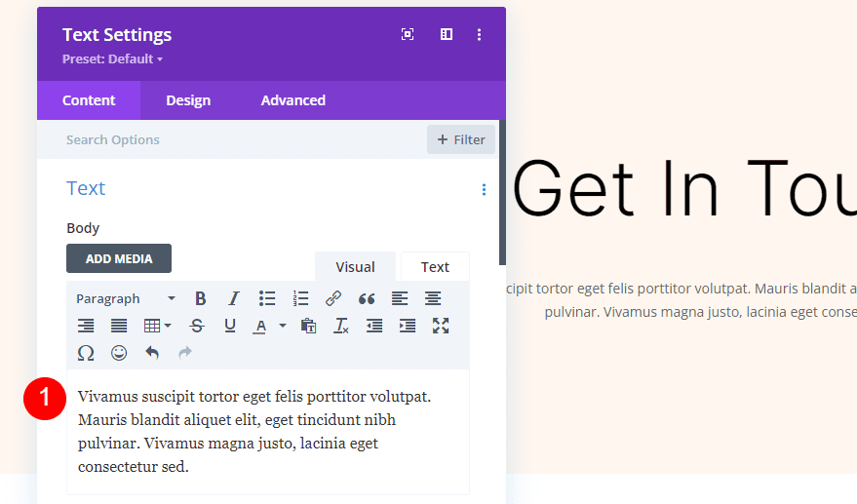The width and height of the screenshot is (857, 504).
Task: Click the Search Options field
Action: 232,140
